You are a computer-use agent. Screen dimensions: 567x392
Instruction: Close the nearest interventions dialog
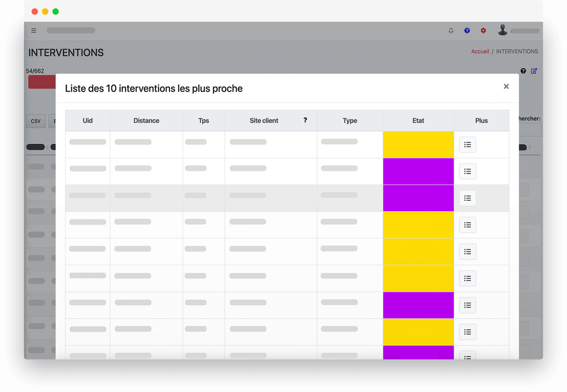tap(506, 86)
